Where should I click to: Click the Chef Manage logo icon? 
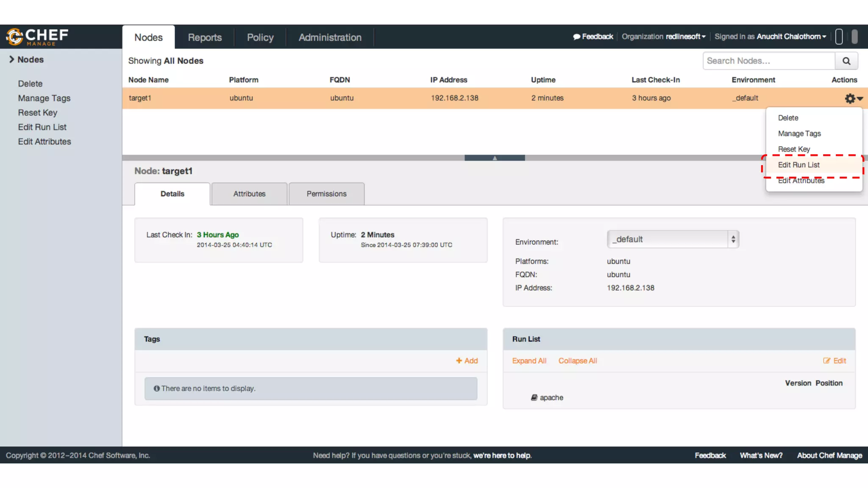click(x=14, y=36)
